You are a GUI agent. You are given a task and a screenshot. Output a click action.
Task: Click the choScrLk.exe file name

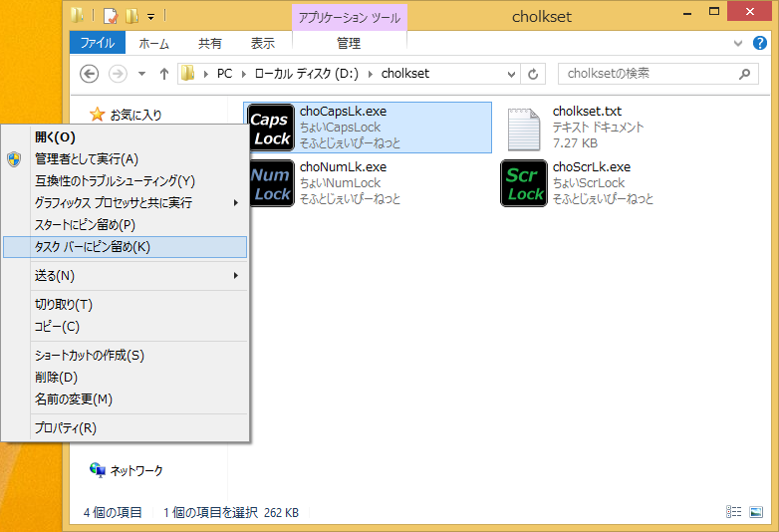(592, 167)
